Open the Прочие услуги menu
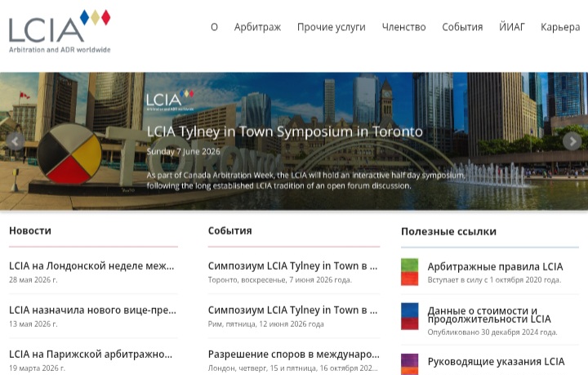Viewport: 588px width, 375px height. click(x=331, y=27)
